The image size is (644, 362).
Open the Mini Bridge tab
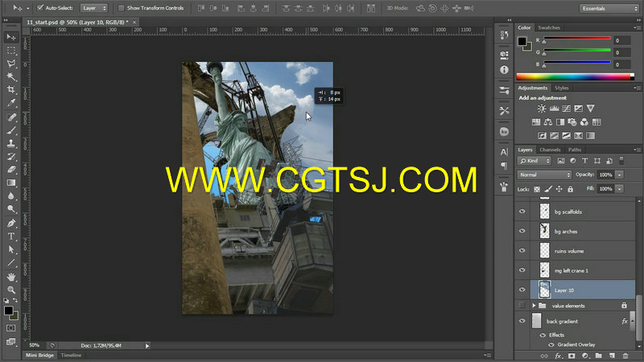coord(39,355)
